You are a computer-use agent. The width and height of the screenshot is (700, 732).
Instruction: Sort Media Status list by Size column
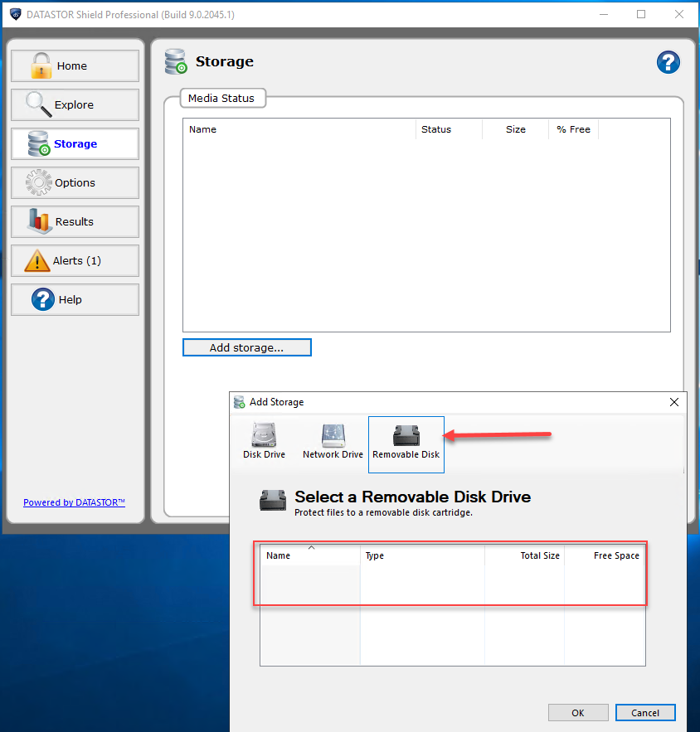pyautogui.click(x=516, y=129)
